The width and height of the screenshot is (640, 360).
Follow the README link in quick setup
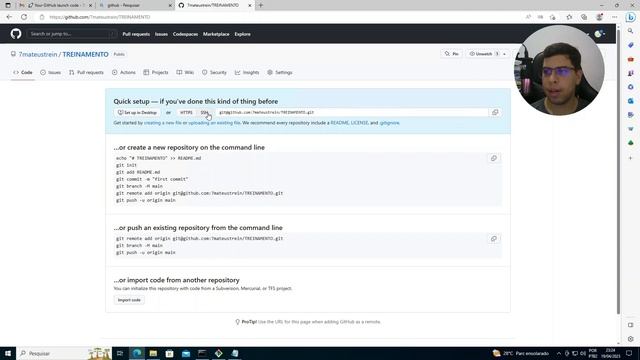(340, 123)
